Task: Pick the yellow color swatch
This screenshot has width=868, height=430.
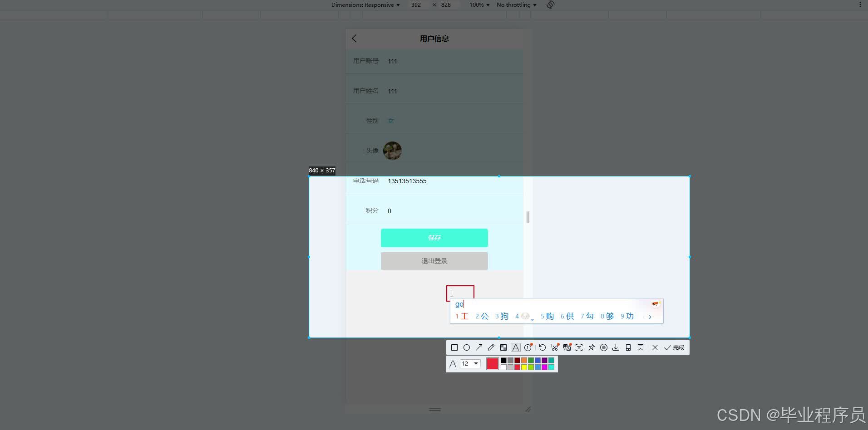Action: click(523, 367)
